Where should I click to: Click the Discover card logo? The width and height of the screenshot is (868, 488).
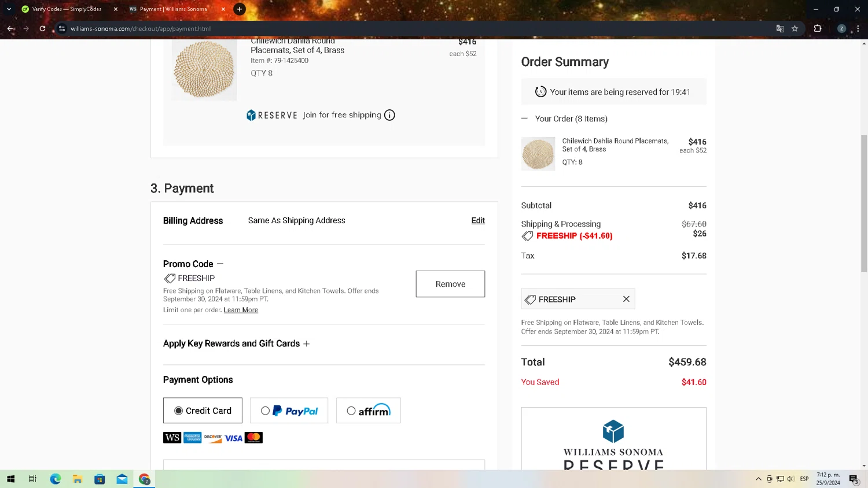[213, 438]
